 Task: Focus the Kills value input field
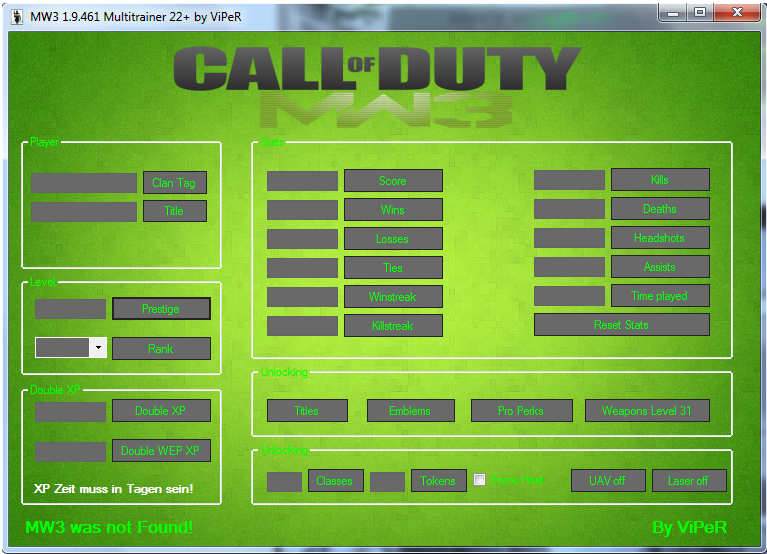(569, 180)
